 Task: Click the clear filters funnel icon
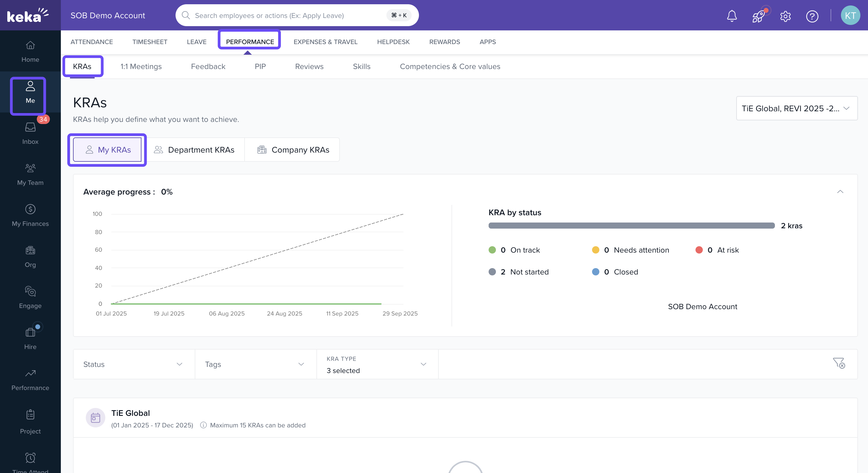pyautogui.click(x=838, y=363)
